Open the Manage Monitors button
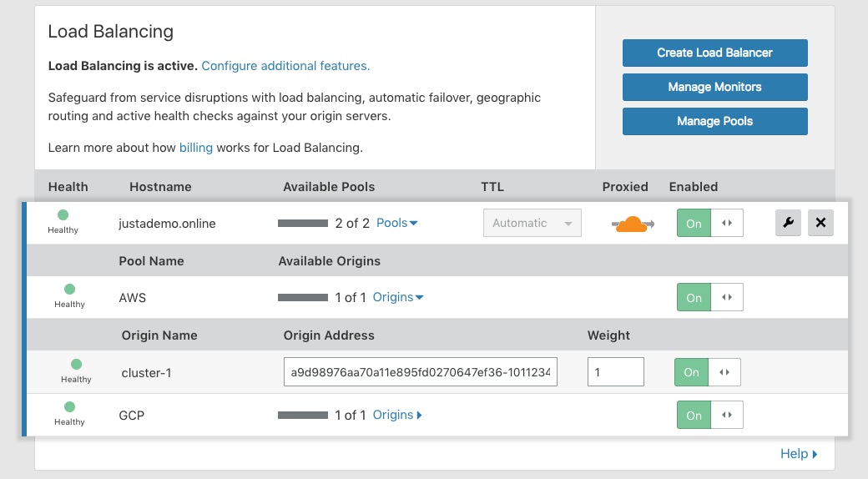 pos(714,87)
